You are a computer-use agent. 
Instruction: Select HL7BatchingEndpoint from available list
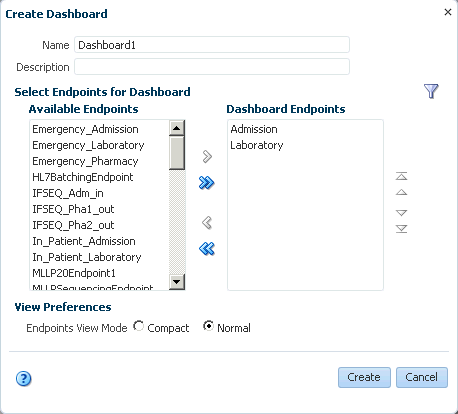[x=83, y=177]
